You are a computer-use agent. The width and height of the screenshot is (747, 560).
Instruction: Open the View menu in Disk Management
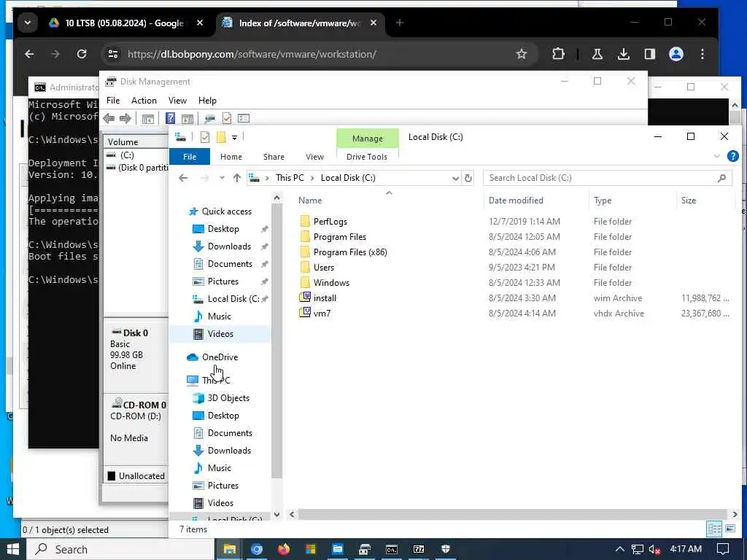(177, 101)
